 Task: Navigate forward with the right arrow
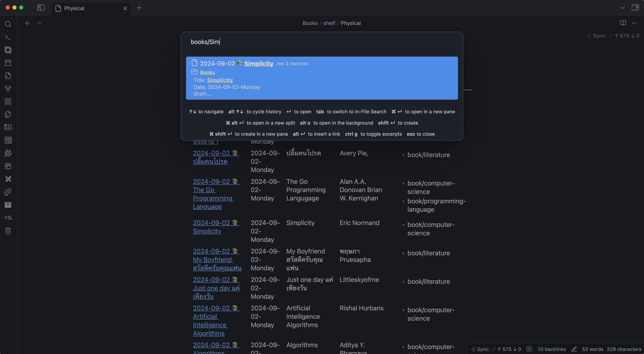pos(39,23)
